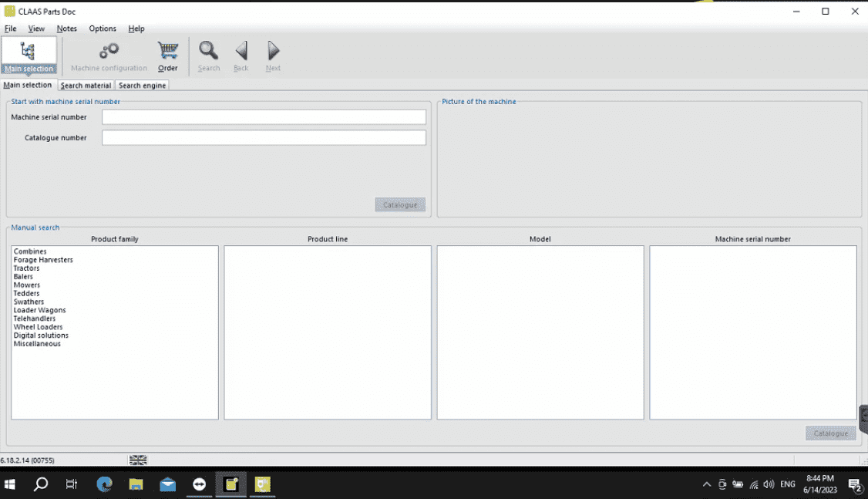Click the Catalogue button below Manual search
This screenshot has width=868, height=499.
(x=830, y=433)
